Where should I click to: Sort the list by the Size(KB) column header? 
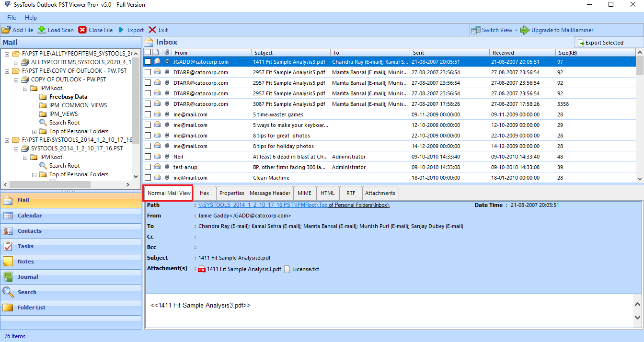pyautogui.click(x=596, y=53)
